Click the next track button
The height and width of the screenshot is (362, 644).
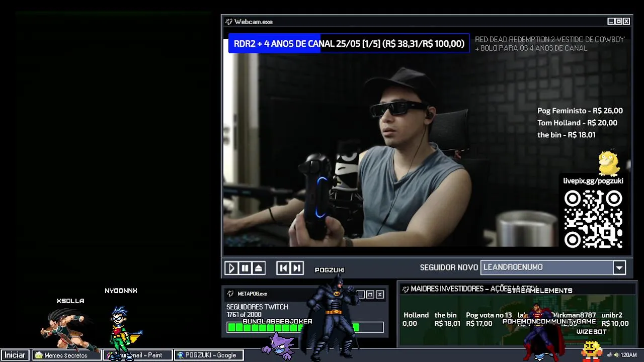[x=297, y=268]
